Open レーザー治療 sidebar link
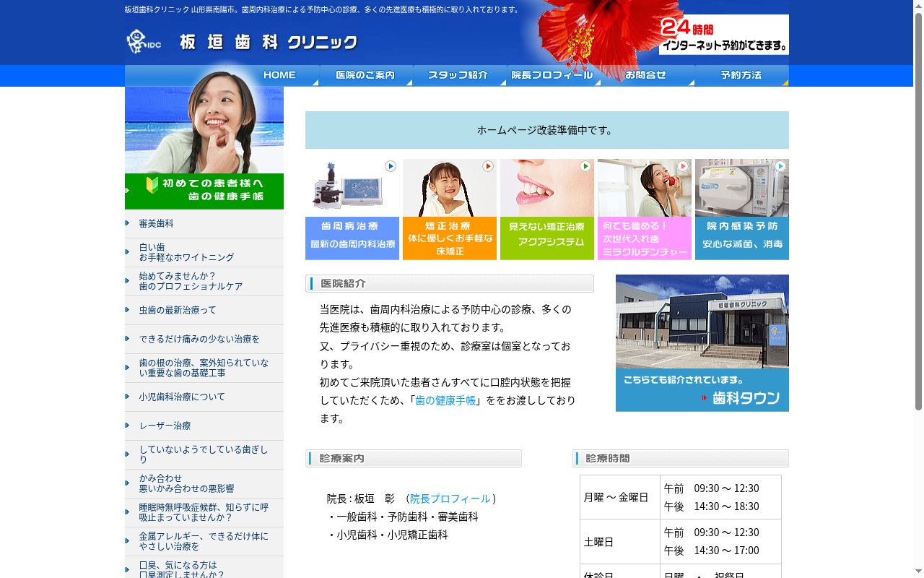 coord(204,426)
